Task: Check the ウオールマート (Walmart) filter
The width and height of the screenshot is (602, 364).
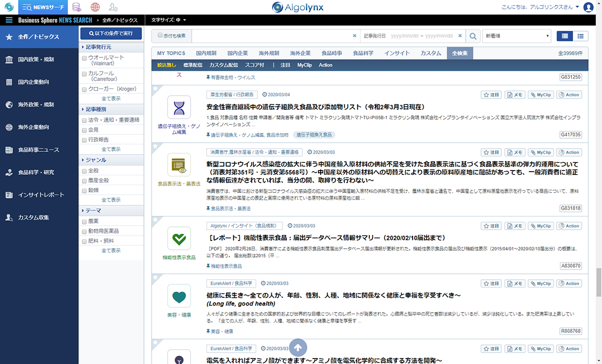Action: (84, 57)
